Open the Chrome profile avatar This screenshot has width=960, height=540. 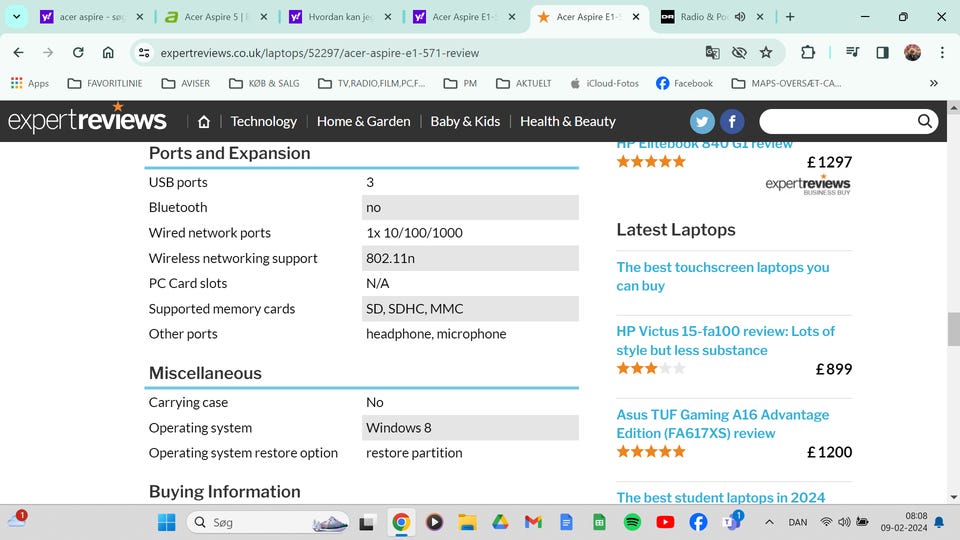coord(912,53)
